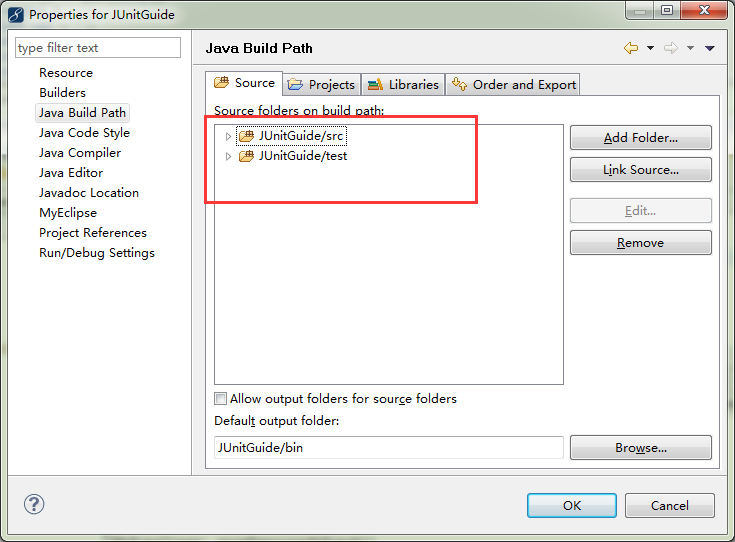Click the forward navigation arrow icon

671,48
